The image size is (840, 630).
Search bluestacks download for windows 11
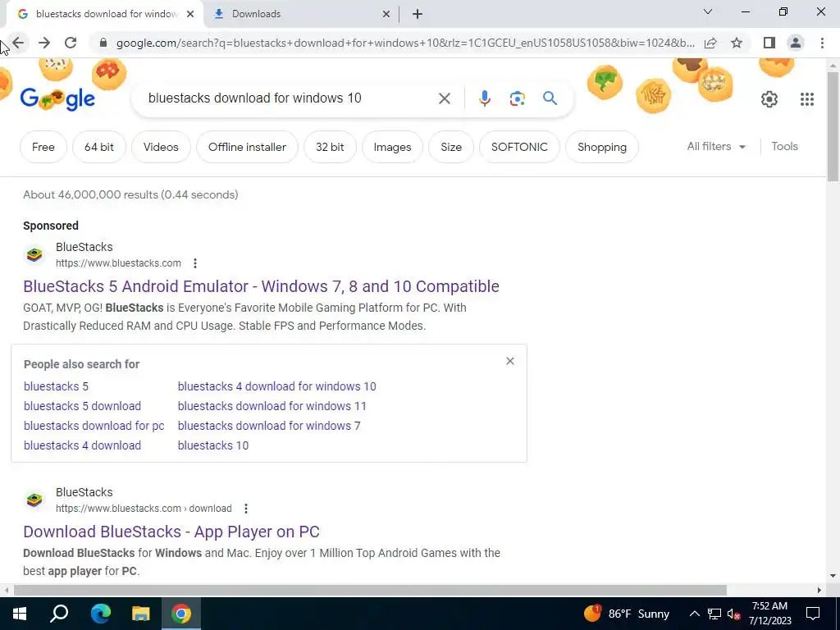point(272,406)
